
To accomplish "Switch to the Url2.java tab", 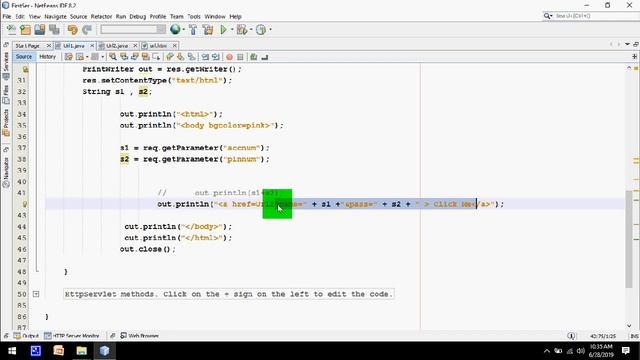I will (x=117, y=46).
